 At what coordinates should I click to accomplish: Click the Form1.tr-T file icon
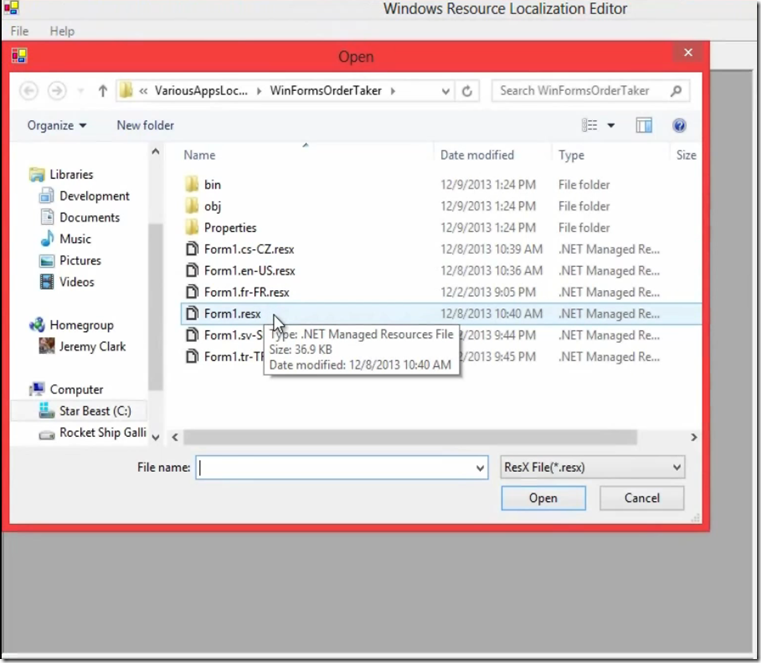[192, 357]
